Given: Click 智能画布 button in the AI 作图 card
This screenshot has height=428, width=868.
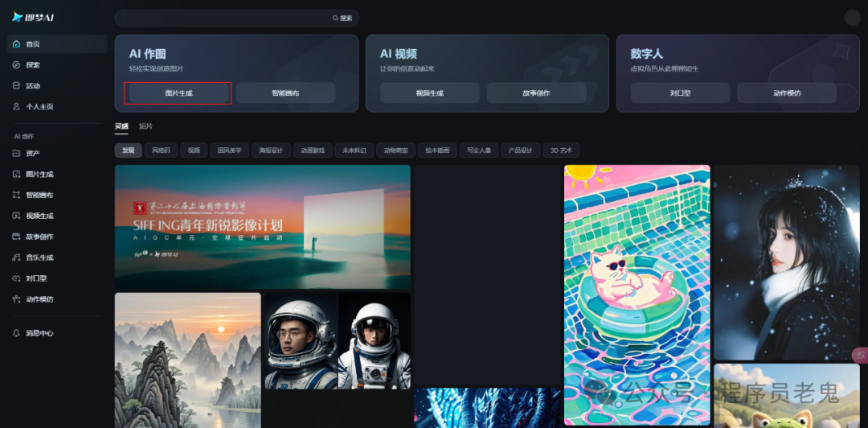Looking at the screenshot, I should click(x=285, y=93).
